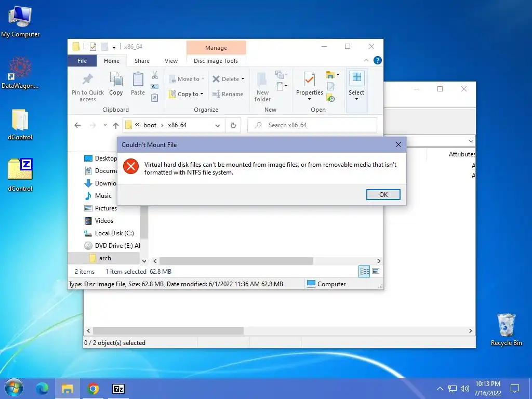532x399 pixels.
Task: Open the background window's dropdown chevron
Action: [x=471, y=141]
